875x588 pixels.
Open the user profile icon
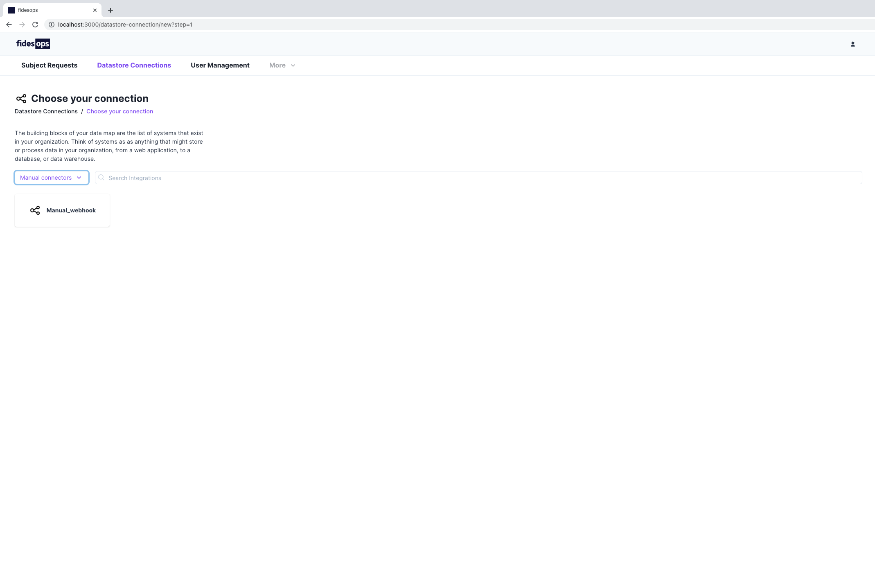853,44
